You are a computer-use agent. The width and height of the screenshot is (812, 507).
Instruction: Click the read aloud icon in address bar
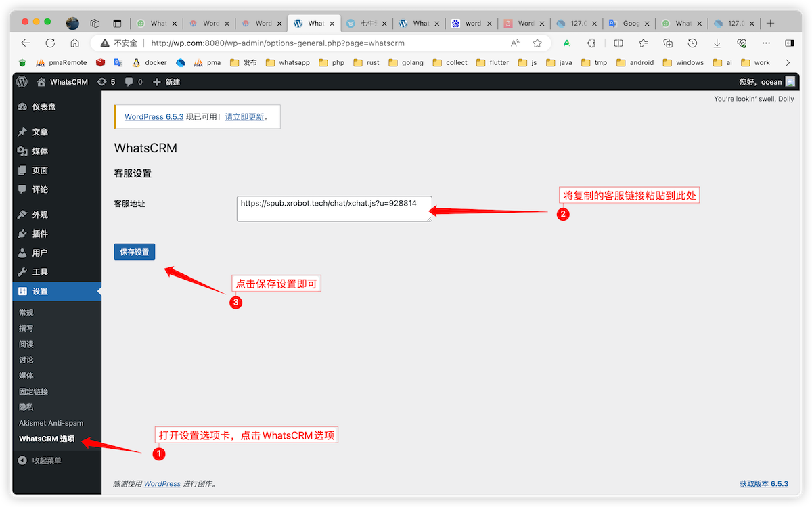[516, 43]
